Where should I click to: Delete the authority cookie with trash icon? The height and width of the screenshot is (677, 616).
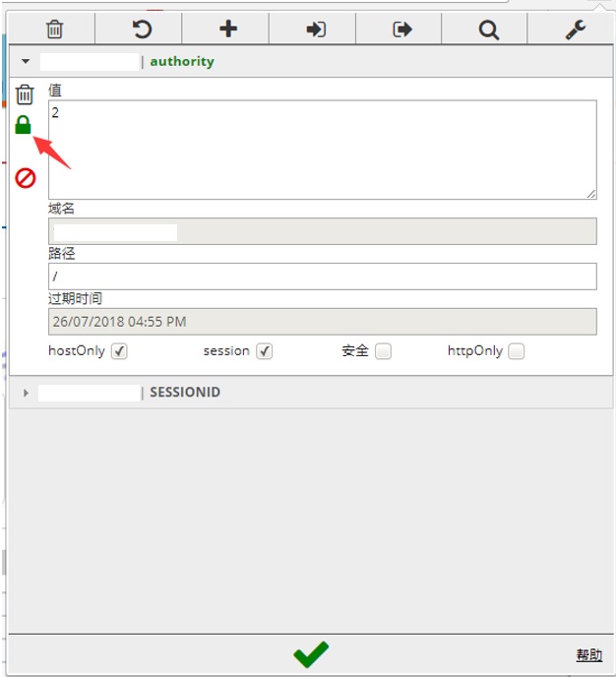click(x=25, y=94)
